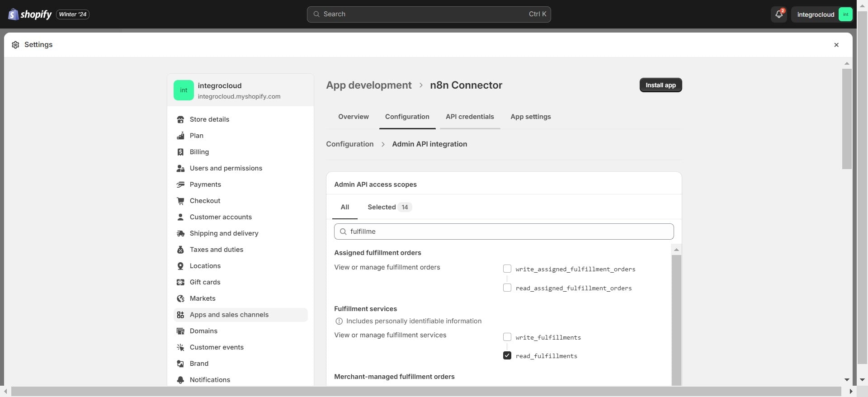The width and height of the screenshot is (868, 397).
Task: Click the integrocloud account menu
Action: pyautogui.click(x=822, y=14)
